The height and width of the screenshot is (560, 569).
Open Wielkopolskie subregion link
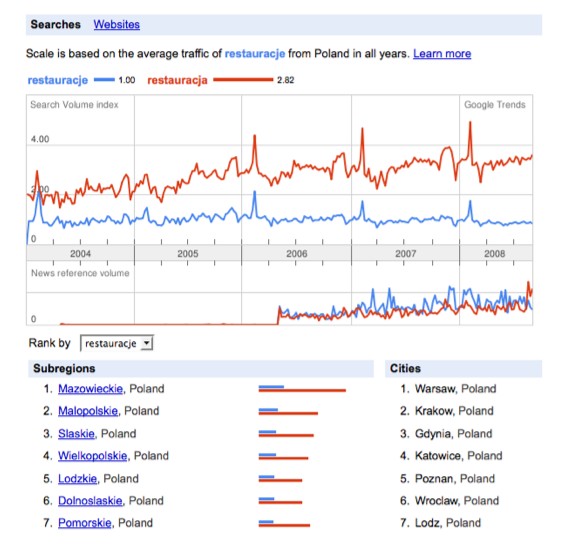[x=93, y=456]
